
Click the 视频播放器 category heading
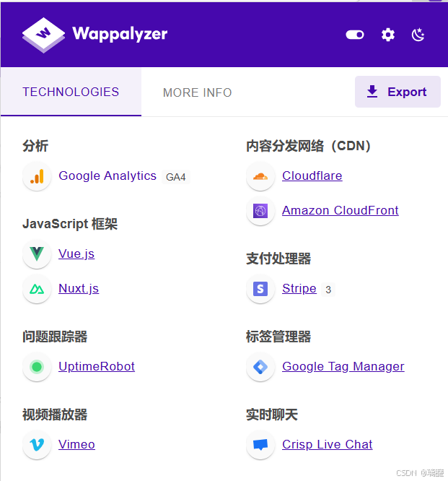55,415
